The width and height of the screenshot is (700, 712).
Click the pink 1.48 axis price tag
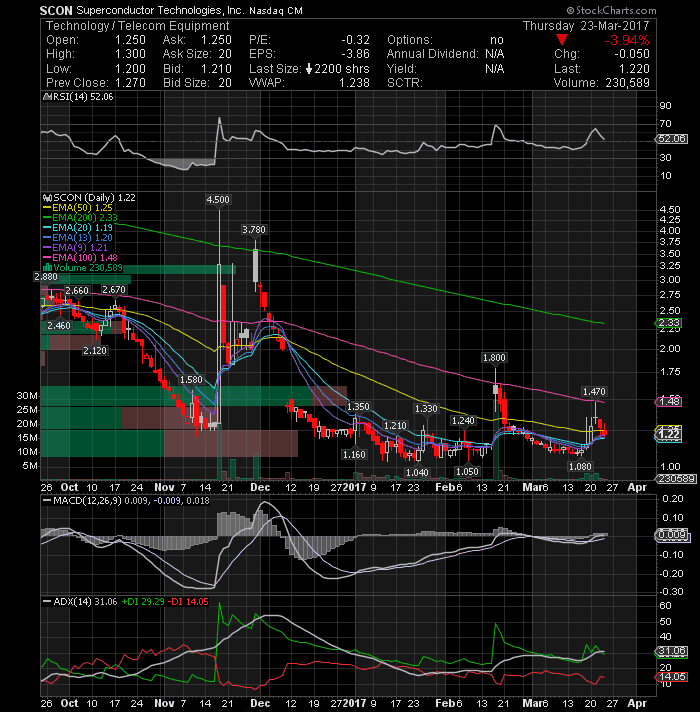point(669,401)
